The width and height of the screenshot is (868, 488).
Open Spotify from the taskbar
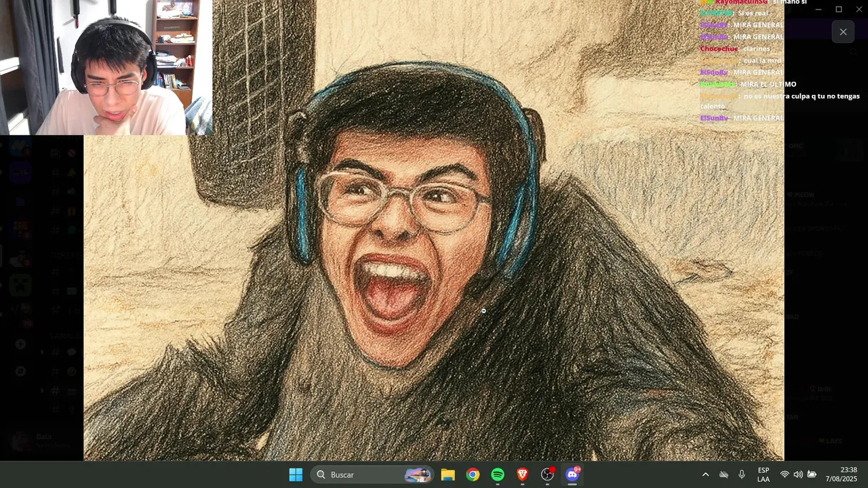pyautogui.click(x=498, y=474)
